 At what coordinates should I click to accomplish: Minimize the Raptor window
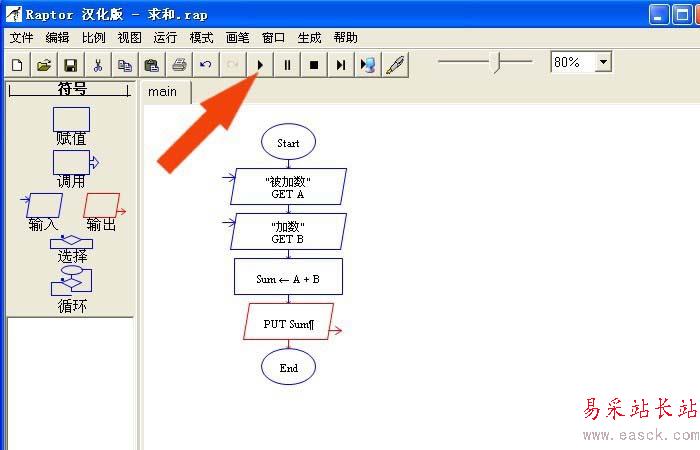tap(658, 15)
